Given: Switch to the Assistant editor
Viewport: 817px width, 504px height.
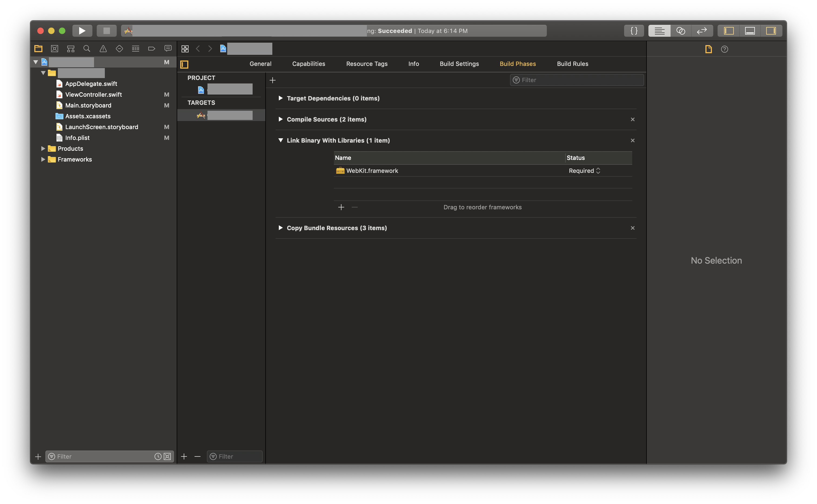Looking at the screenshot, I should [680, 31].
